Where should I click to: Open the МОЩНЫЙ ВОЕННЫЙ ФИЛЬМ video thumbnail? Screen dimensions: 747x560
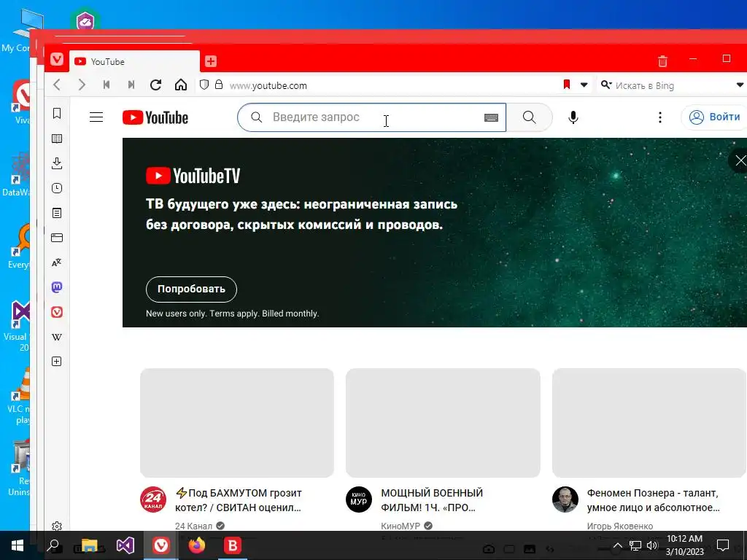(443, 423)
